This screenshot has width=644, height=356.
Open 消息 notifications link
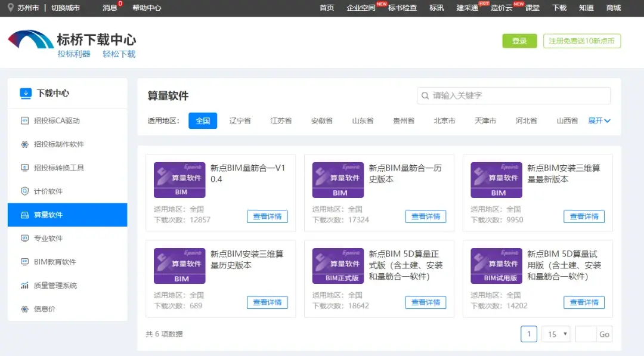click(110, 8)
